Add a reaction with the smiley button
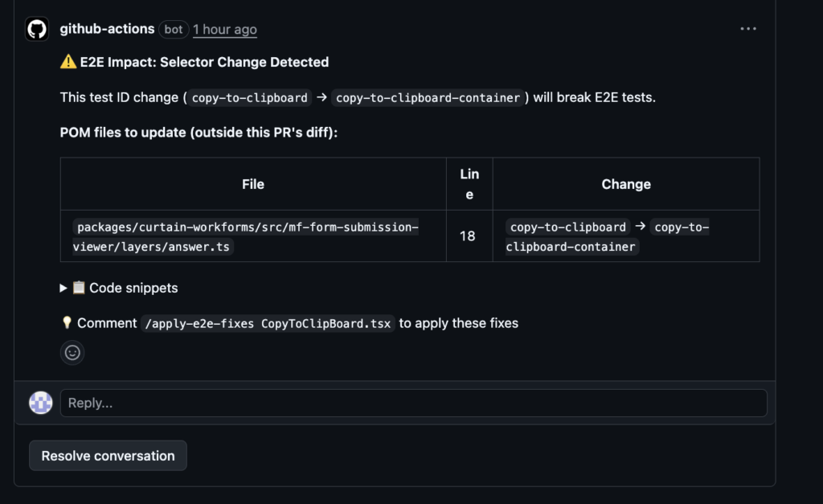The height and width of the screenshot is (504, 823). pyautogui.click(x=72, y=352)
